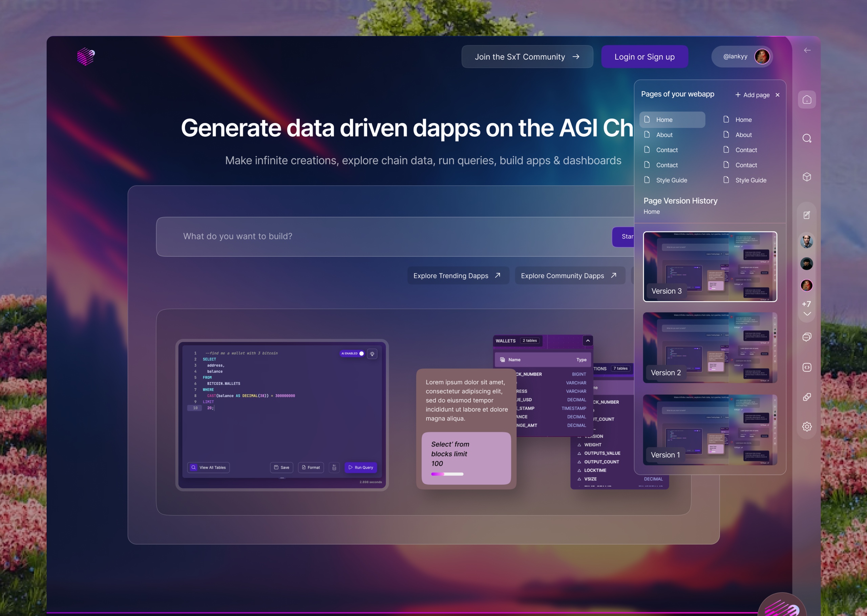Click the arrow on Explore Trending Dapps
Viewport: 867px width, 616px height.
point(498,276)
